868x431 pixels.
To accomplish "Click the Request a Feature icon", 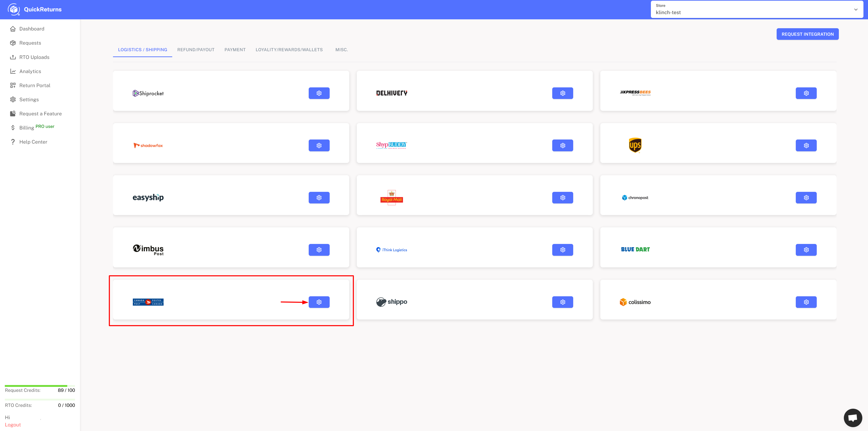I will pyautogui.click(x=13, y=114).
